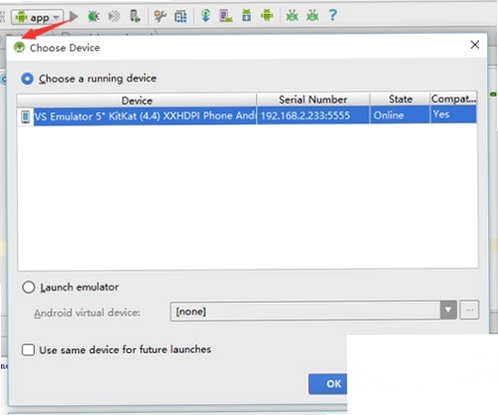This screenshot has width=498, height=415.
Task: Check 'Use same device for future launches'
Action: (x=28, y=350)
